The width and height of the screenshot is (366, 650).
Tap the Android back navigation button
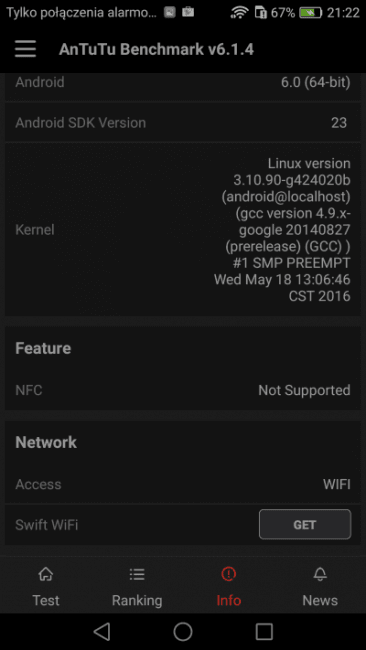(102, 631)
